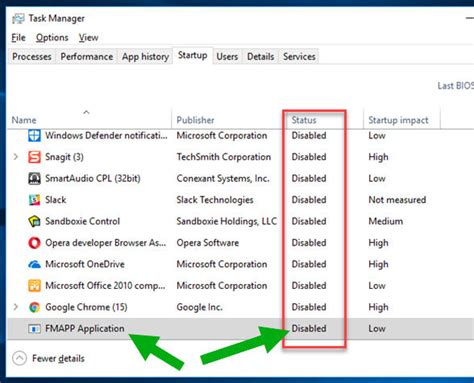
Task: Click the Microsoft OneDrive cloud icon
Action: 34,264
